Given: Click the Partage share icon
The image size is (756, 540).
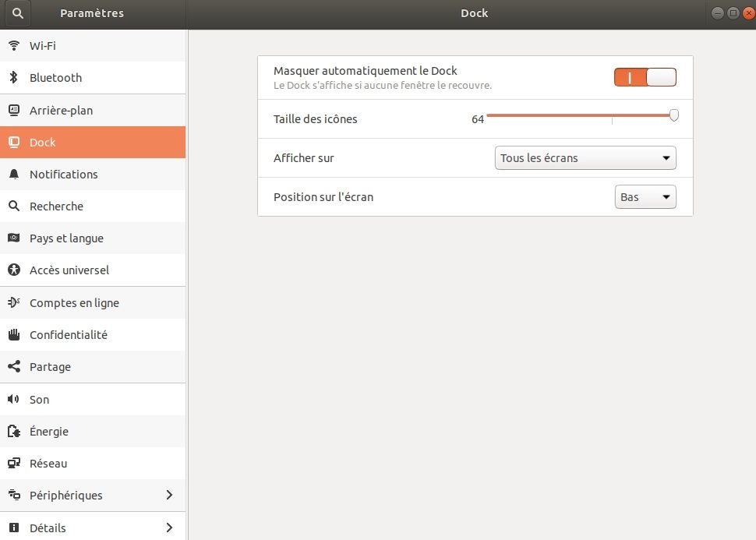Looking at the screenshot, I should point(14,366).
